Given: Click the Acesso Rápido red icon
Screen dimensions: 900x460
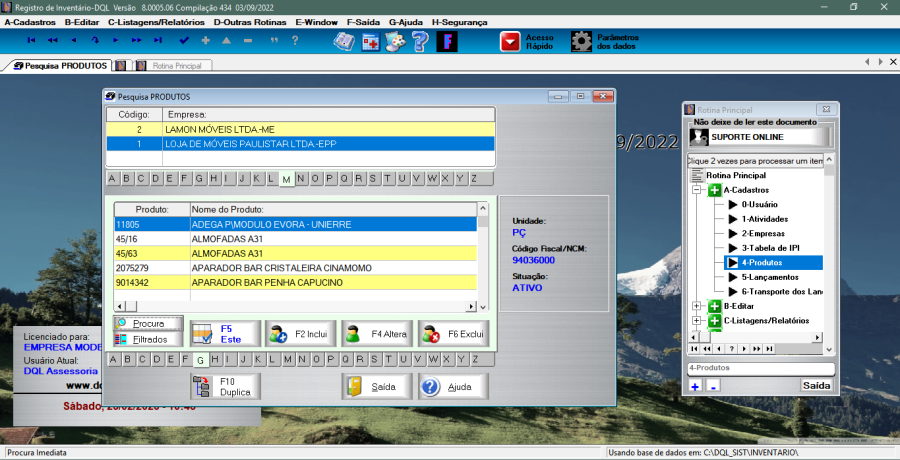Looking at the screenshot, I should [x=511, y=41].
